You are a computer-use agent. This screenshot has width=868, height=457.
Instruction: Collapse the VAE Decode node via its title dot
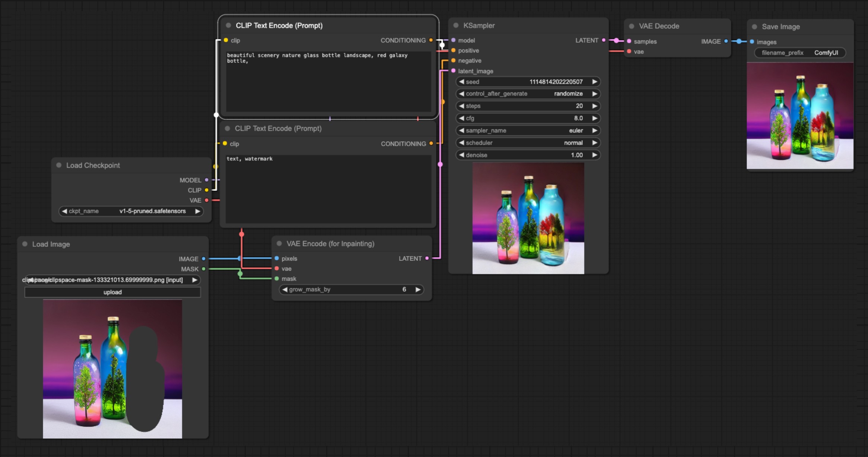632,26
